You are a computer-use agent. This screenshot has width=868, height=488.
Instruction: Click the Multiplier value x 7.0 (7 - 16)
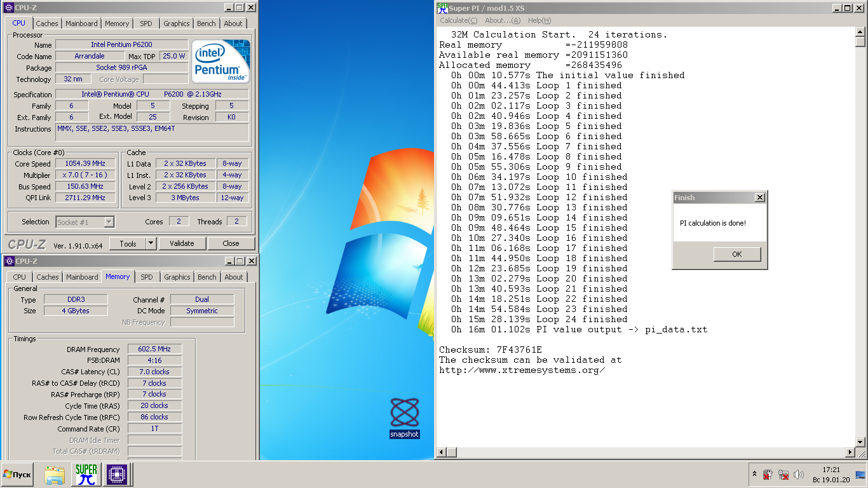[x=86, y=175]
